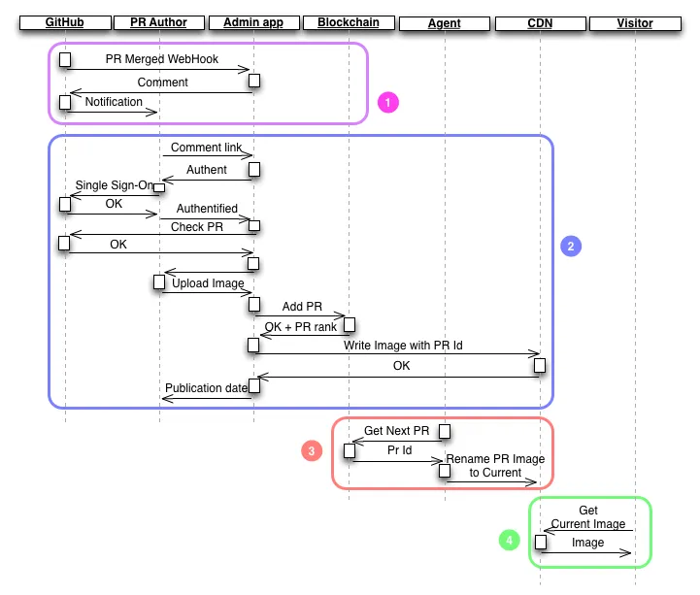700x595 pixels.
Task: Select the 'Notification' message label
Action: tap(114, 102)
